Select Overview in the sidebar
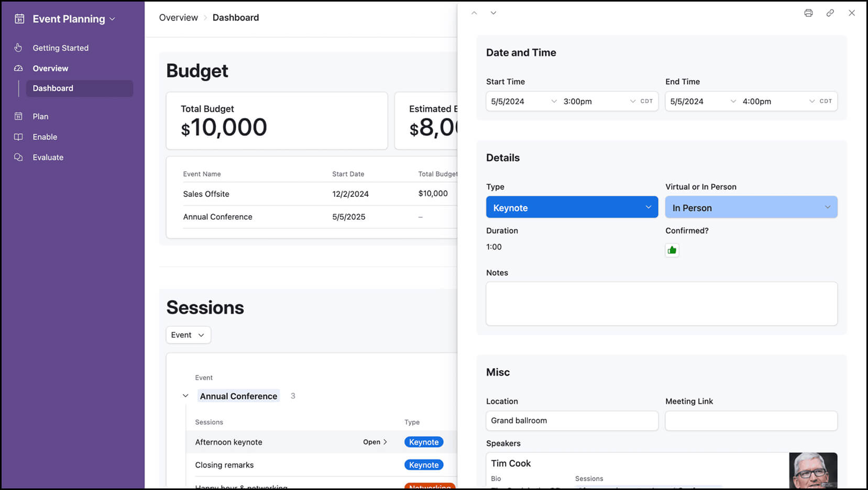 point(50,68)
